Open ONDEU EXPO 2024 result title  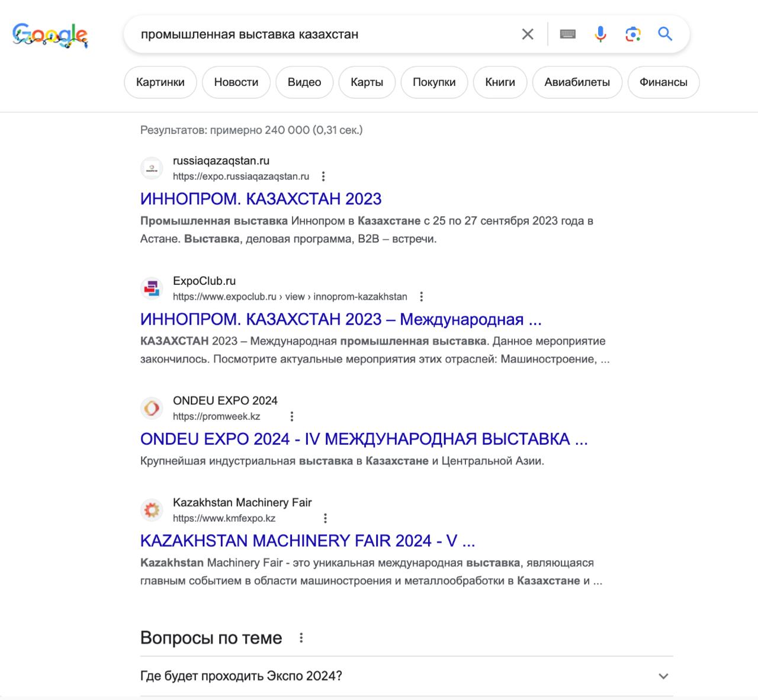coord(364,439)
